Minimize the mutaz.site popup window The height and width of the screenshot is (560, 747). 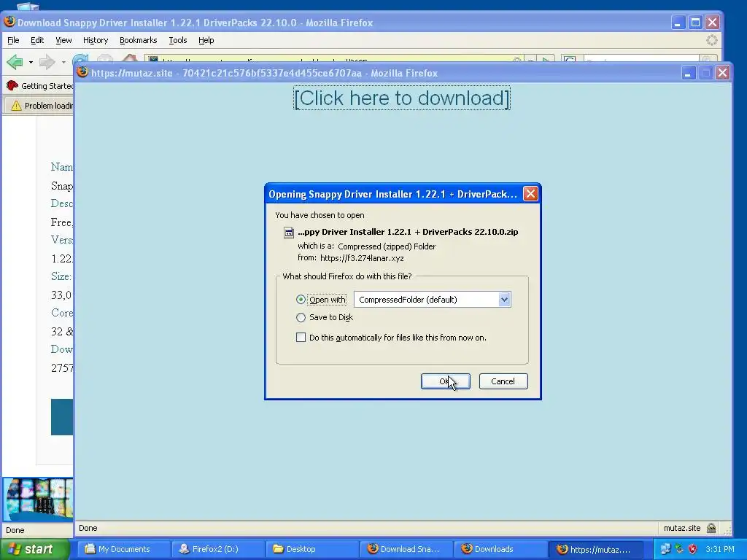689,73
